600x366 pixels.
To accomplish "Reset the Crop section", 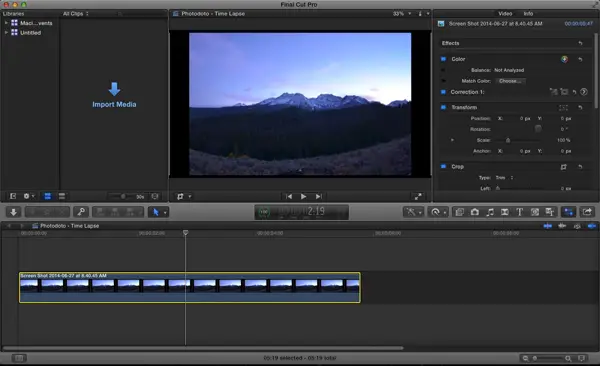I will [x=580, y=167].
